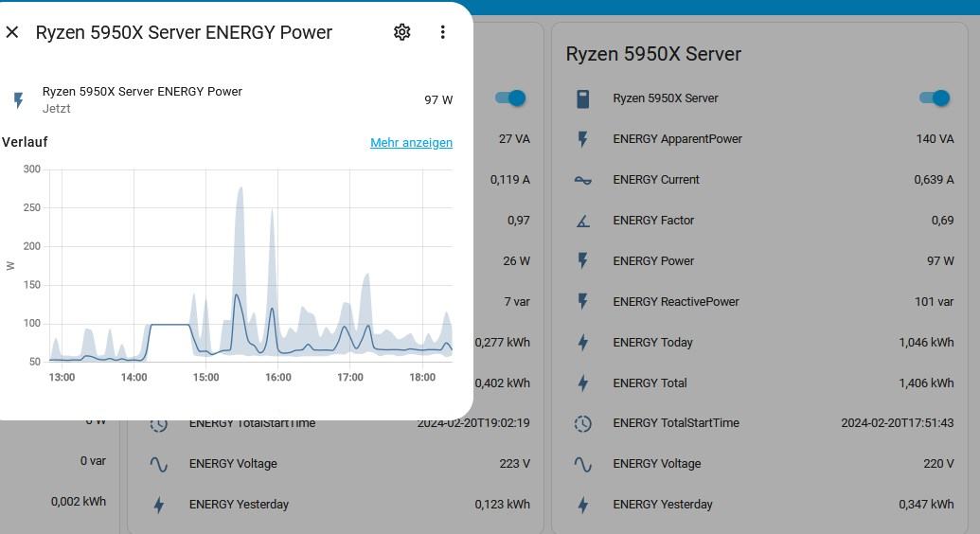Click ENERGY TotalStartTime clock icon in Ryzen card
Image resolution: width=980 pixels, height=534 pixels.
pos(582,423)
